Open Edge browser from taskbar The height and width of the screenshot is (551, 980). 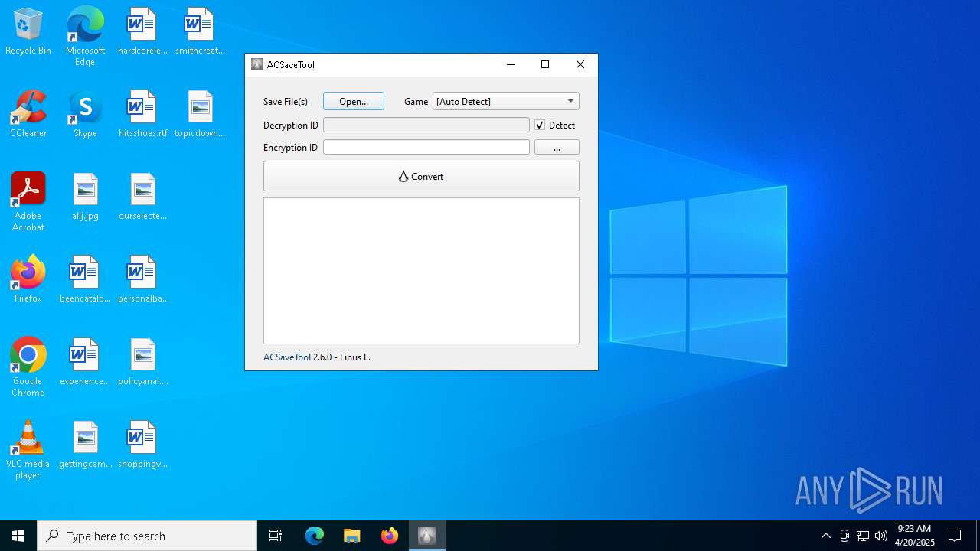[315, 536]
